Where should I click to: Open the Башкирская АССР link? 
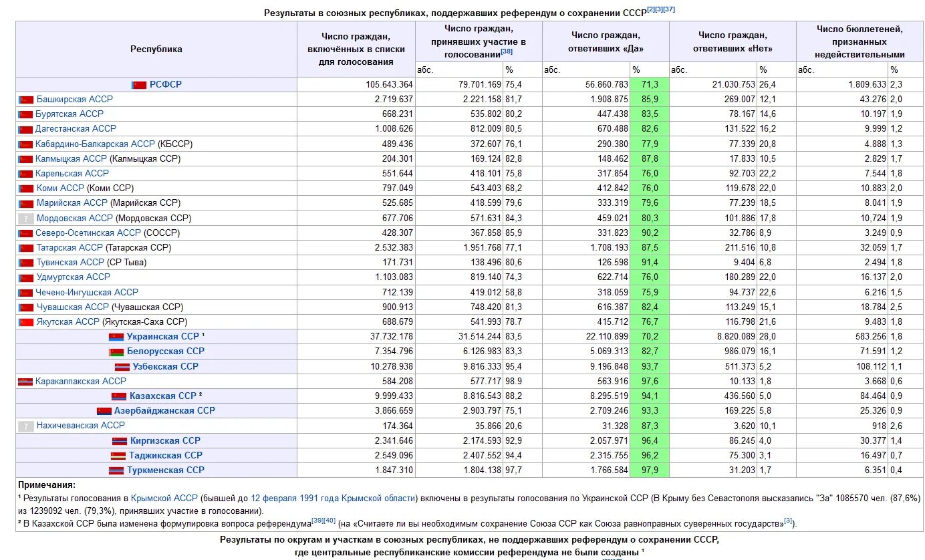[x=75, y=99]
